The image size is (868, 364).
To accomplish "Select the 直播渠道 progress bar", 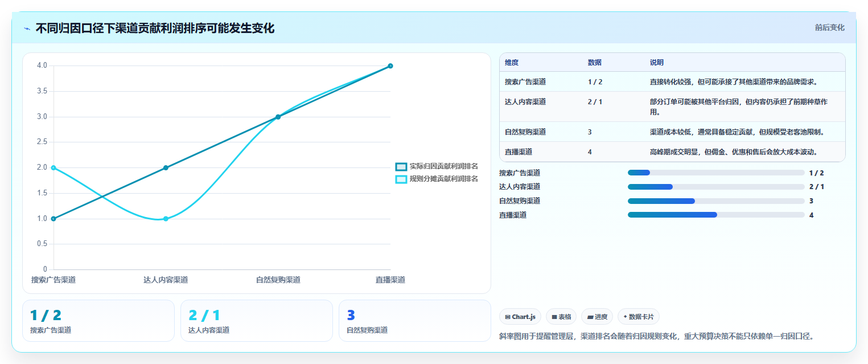I will [716, 215].
